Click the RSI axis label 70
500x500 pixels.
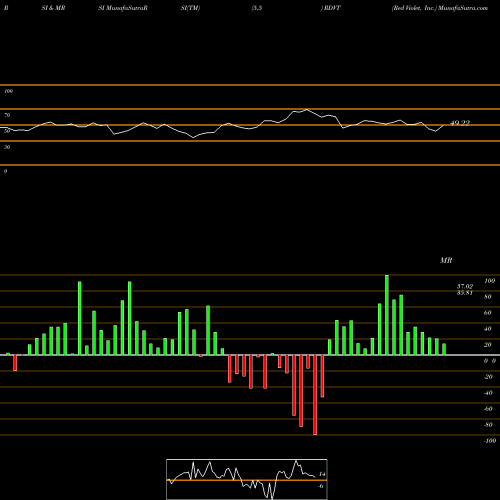7,115
